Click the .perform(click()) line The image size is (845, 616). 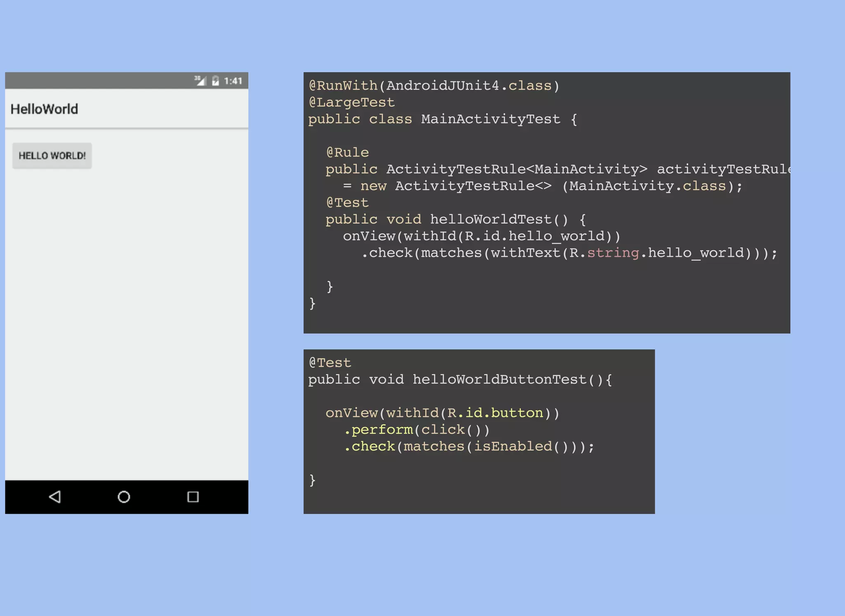[x=417, y=430]
